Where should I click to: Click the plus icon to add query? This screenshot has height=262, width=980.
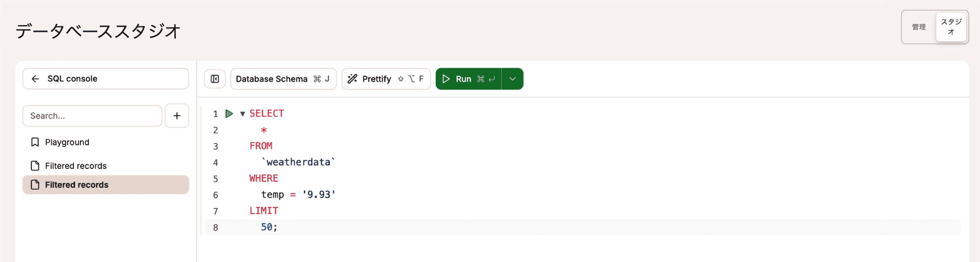[x=177, y=116]
